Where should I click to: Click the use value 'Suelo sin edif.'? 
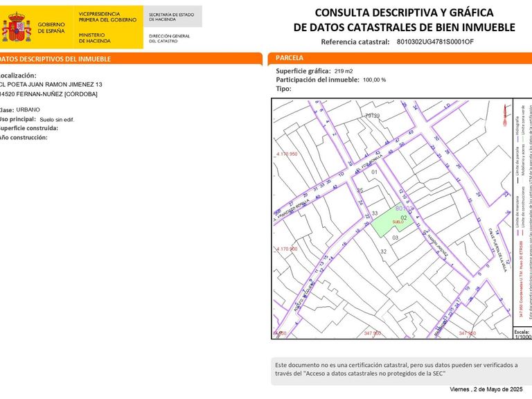pos(57,119)
